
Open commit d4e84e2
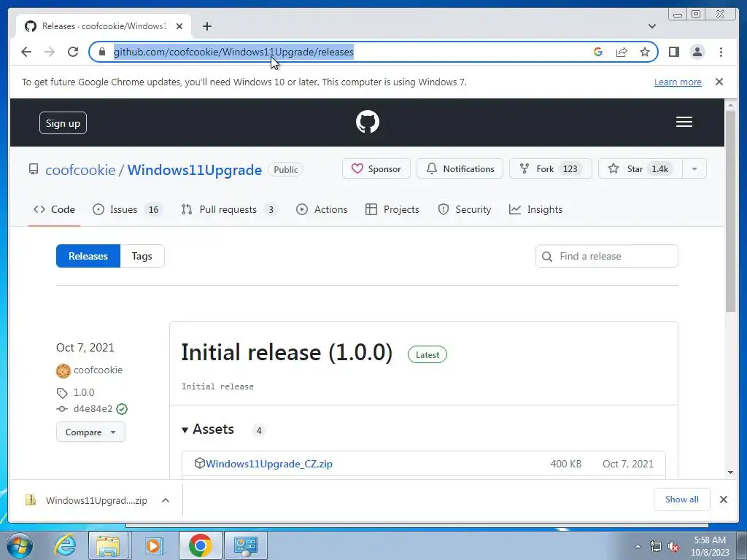93,408
